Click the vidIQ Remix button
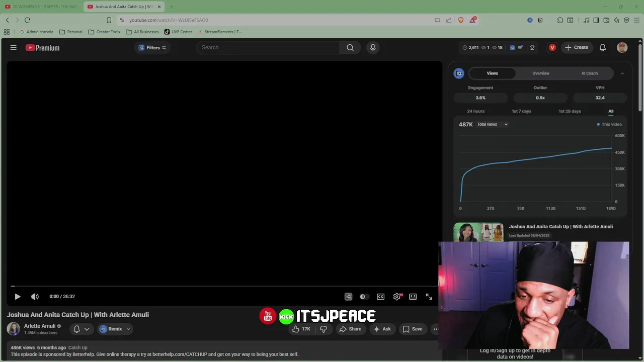Viewport: 644px width, 362px height. pyautogui.click(x=111, y=329)
